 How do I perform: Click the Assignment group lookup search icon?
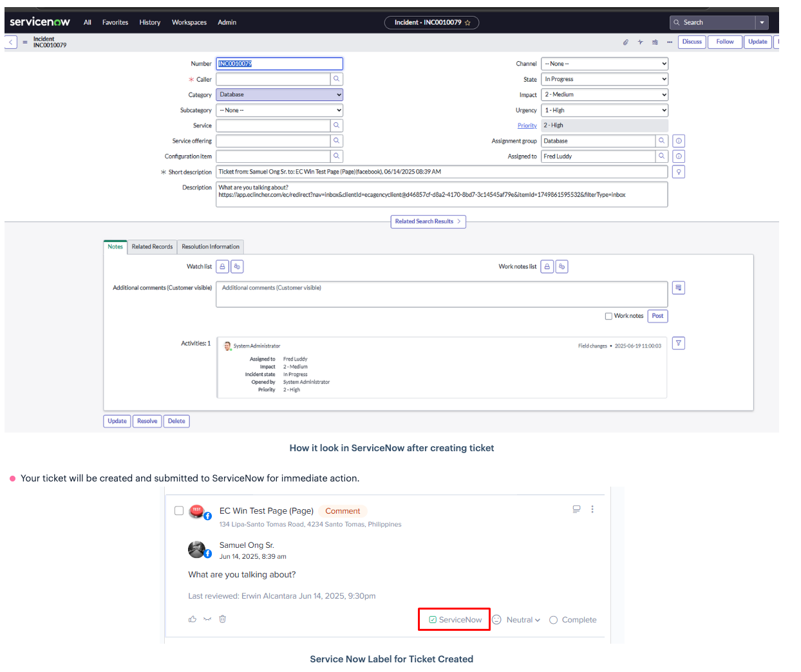pos(662,141)
